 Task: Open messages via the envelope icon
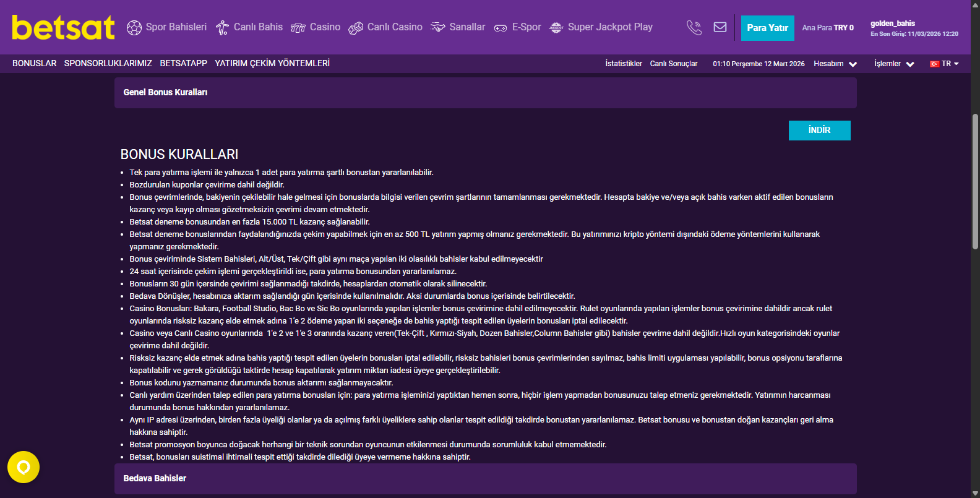(x=720, y=27)
